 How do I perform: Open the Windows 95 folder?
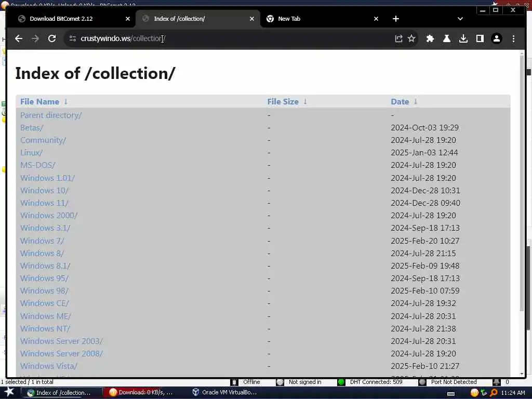(44, 278)
